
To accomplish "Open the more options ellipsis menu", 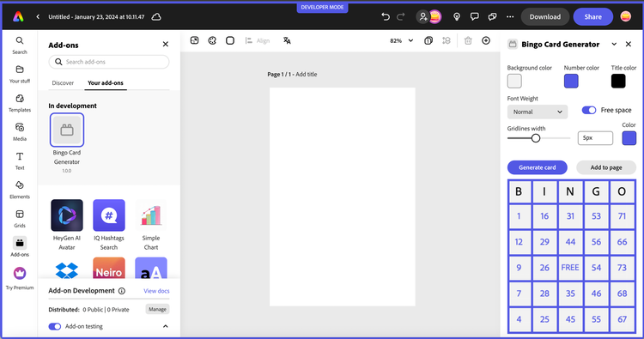I will [510, 17].
